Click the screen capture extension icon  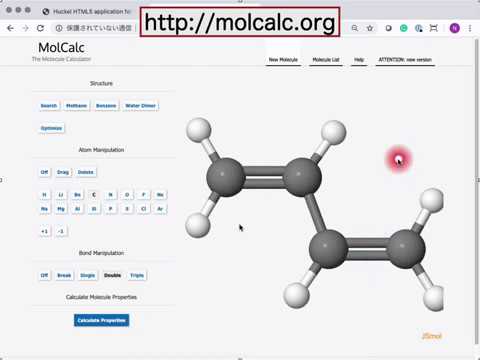click(x=433, y=28)
